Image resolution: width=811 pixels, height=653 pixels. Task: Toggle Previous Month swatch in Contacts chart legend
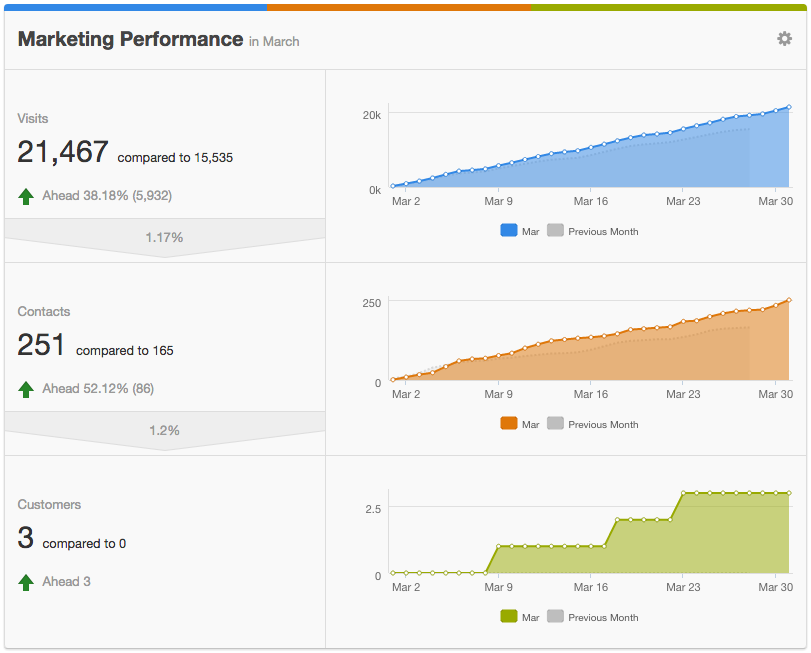click(555, 423)
